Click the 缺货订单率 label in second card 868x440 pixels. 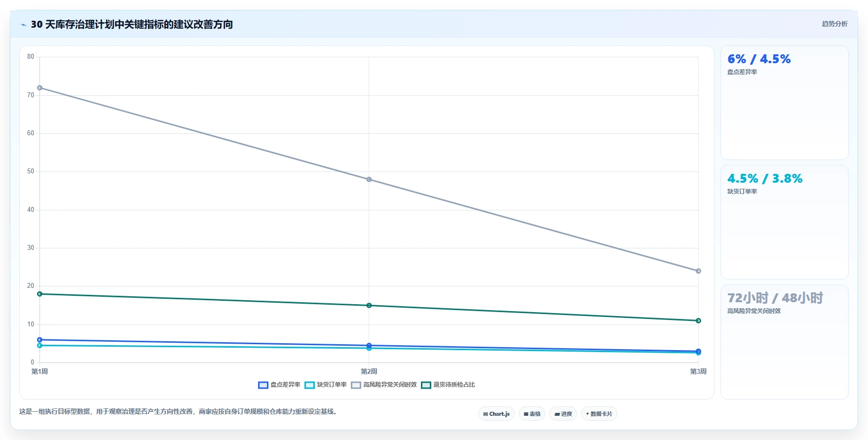click(742, 192)
